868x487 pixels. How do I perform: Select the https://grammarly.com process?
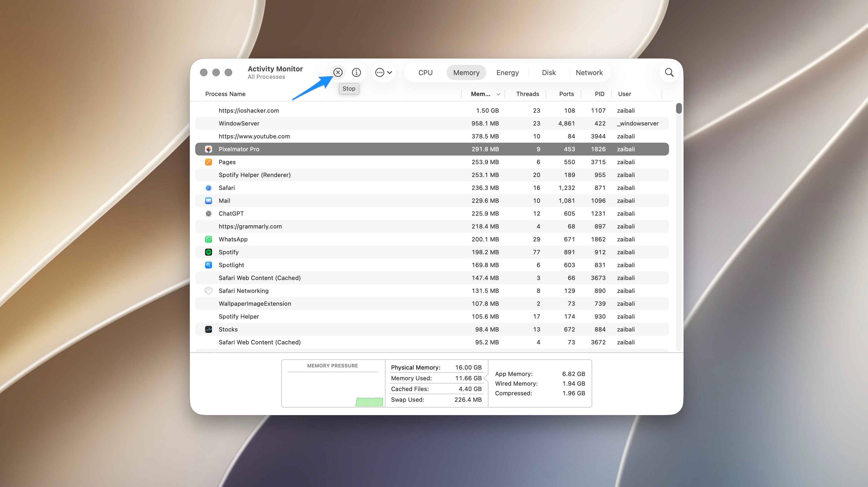coord(432,227)
